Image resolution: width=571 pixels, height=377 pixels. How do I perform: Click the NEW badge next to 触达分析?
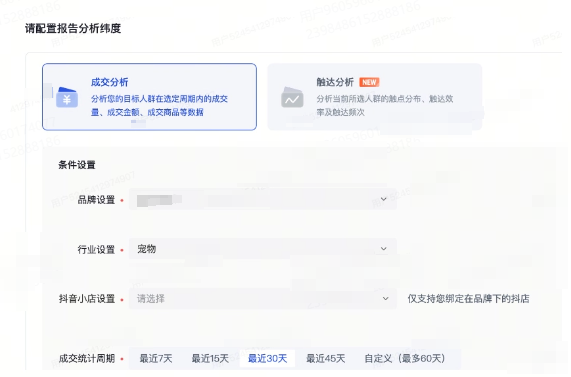[x=369, y=82]
